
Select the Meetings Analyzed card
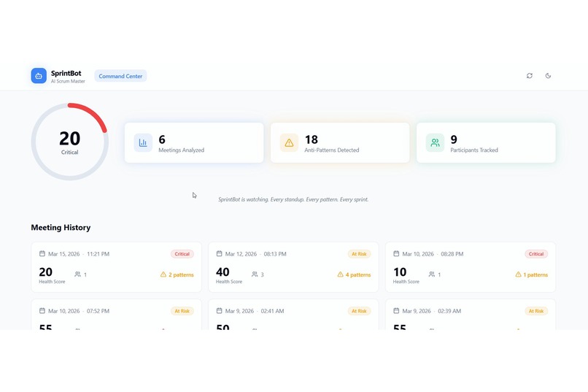coord(194,142)
